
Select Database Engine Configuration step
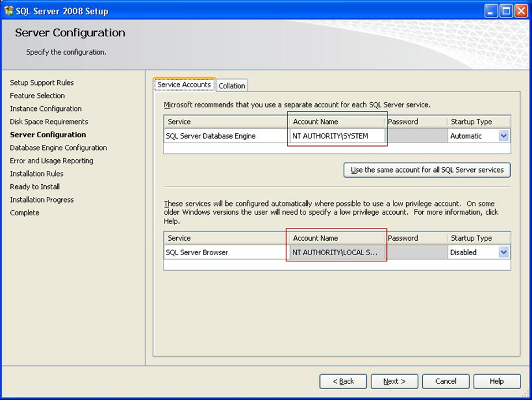pos(58,147)
